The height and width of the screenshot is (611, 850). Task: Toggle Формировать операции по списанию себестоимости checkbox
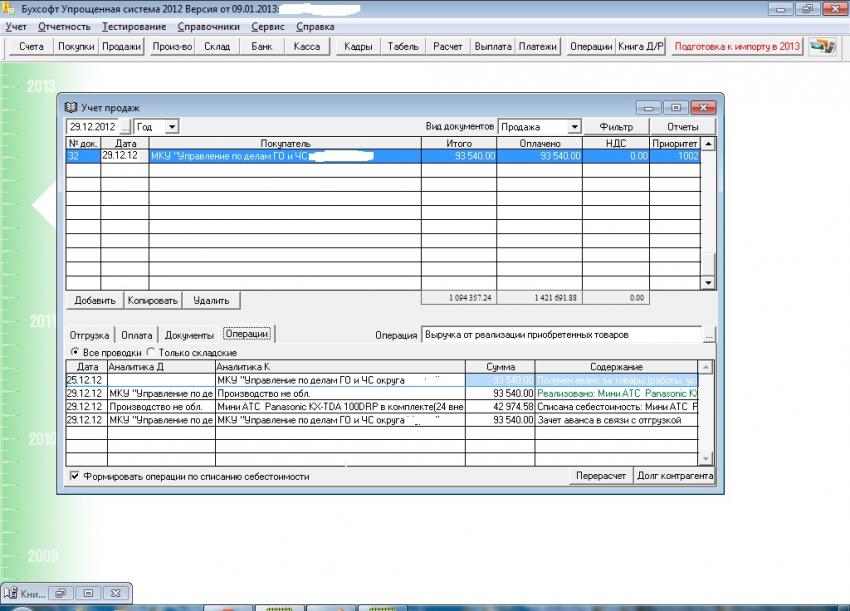pyautogui.click(x=75, y=477)
